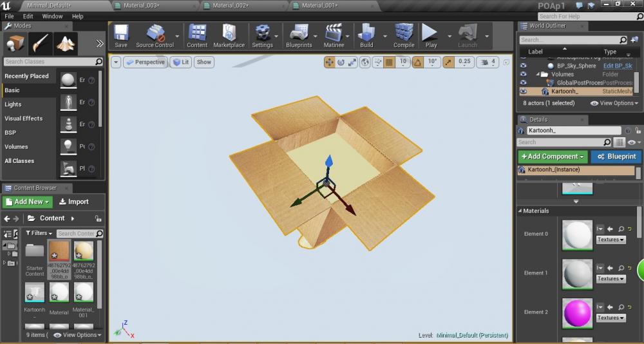Hide the Kartoonh_ actor via eye icon
The width and height of the screenshot is (644, 344).
[x=523, y=91]
